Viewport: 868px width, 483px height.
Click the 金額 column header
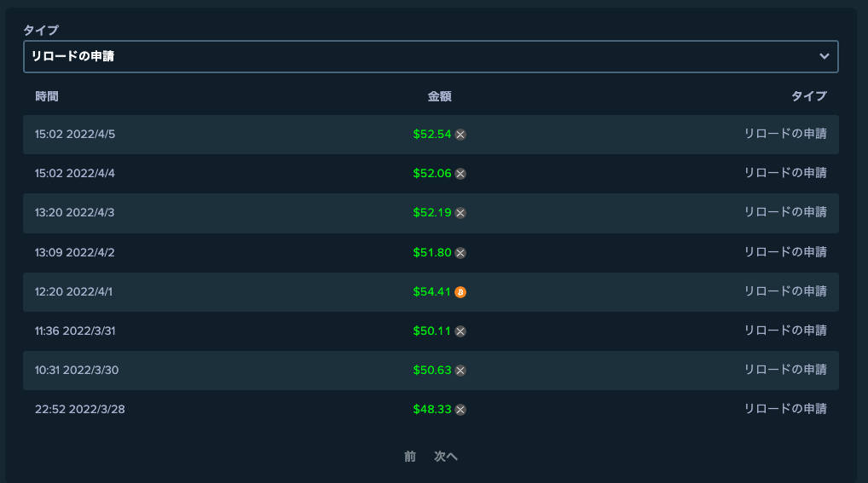(x=439, y=96)
